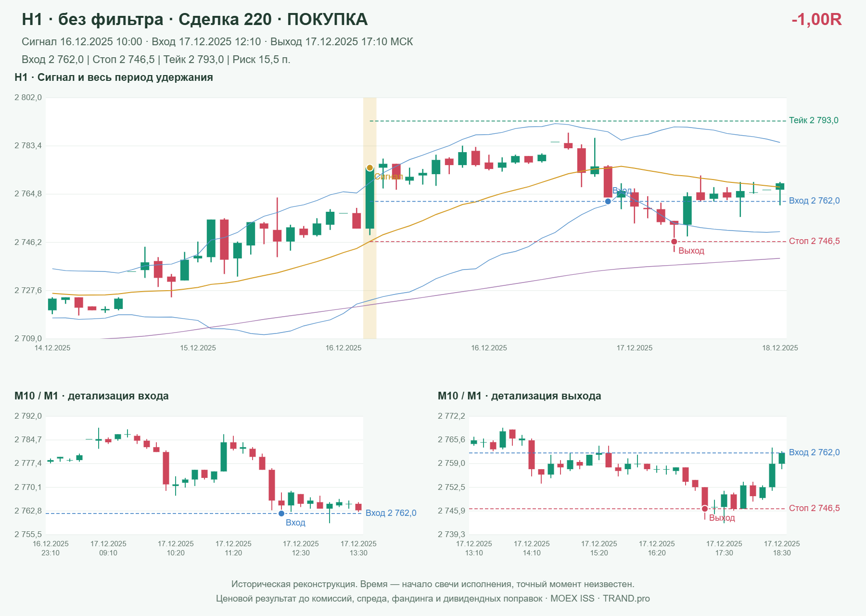Click the 14.12.2025 date axis label

coord(52,348)
